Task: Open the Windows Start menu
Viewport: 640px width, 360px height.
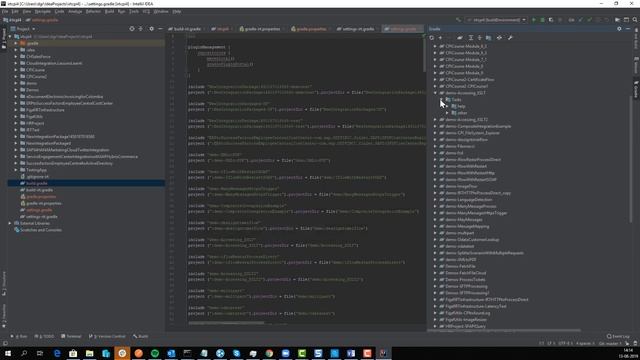Action: tap(8, 353)
